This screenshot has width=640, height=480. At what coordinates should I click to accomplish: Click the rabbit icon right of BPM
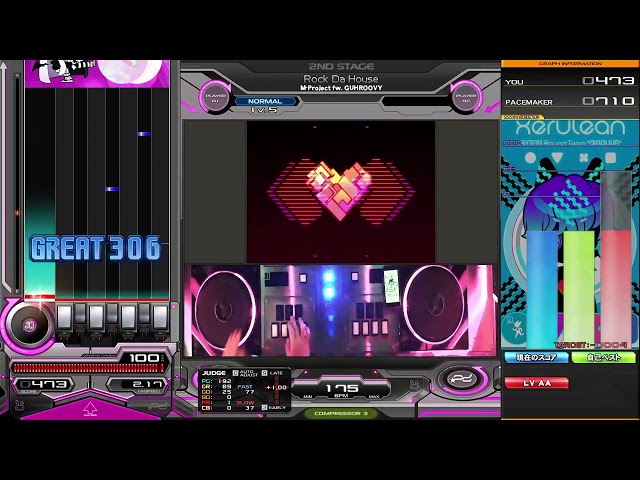415,385
